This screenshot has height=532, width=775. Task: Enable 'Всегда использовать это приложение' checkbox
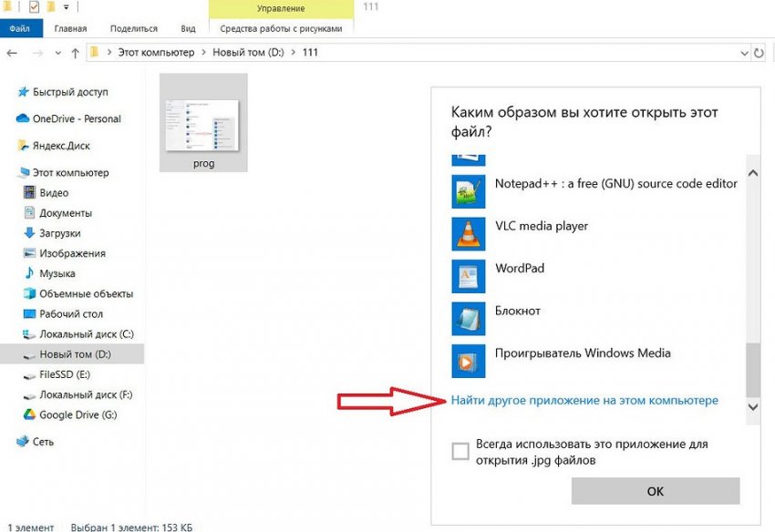pyautogui.click(x=460, y=451)
